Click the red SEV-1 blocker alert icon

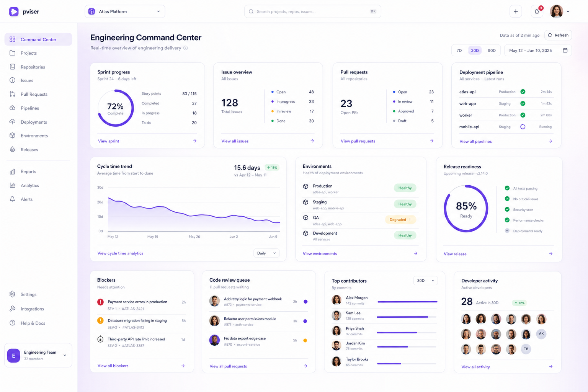100,302
